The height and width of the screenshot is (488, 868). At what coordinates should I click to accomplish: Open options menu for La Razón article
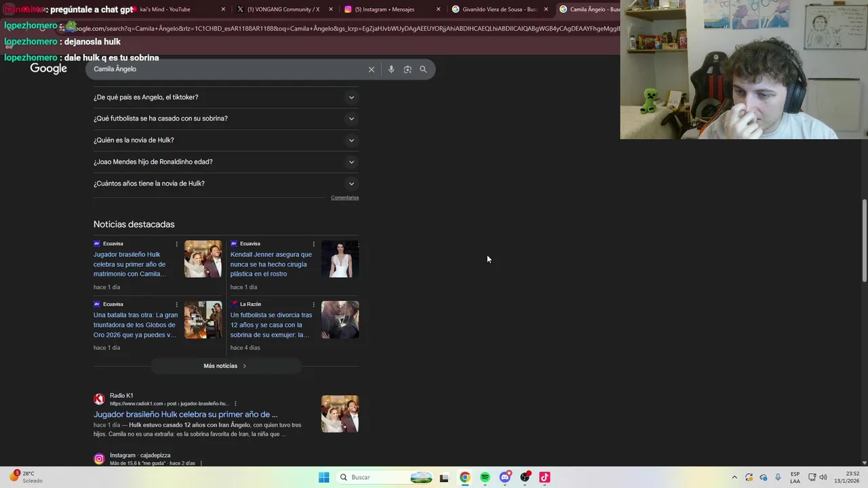pyautogui.click(x=313, y=304)
